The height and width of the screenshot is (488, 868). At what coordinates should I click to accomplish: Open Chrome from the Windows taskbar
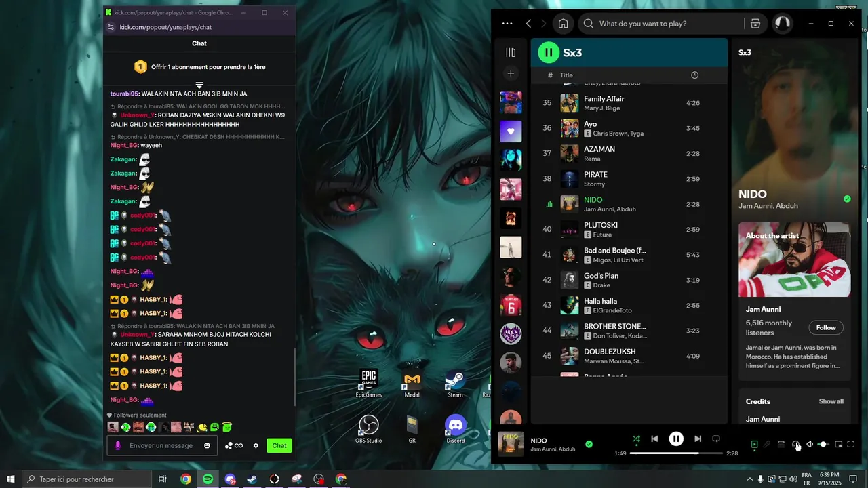(185, 479)
